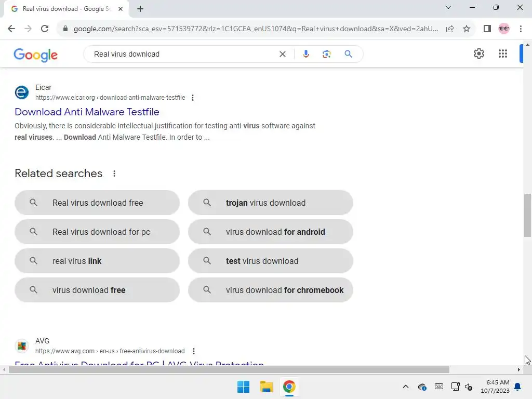Screen dimensions: 532x399
Task: Click the Eicar site URL breadcrumb
Action: (110, 98)
